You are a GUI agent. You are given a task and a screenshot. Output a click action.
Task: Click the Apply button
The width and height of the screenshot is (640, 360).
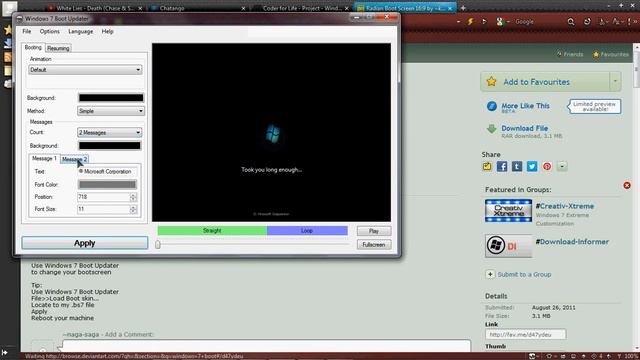84,243
